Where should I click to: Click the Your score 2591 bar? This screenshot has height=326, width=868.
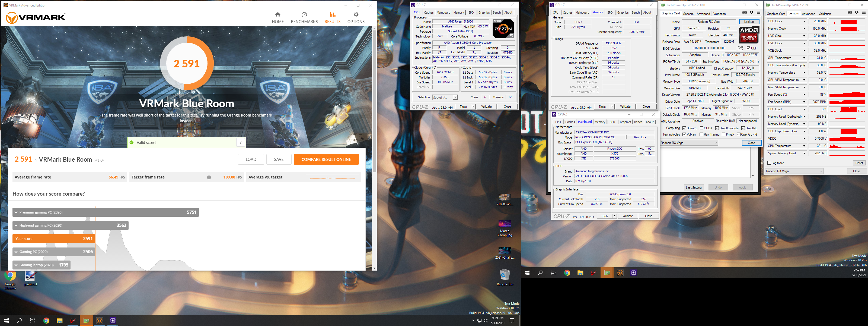54,239
